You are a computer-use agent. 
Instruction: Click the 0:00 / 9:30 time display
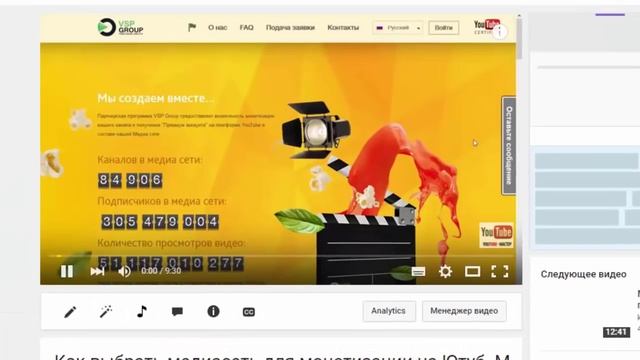(161, 271)
